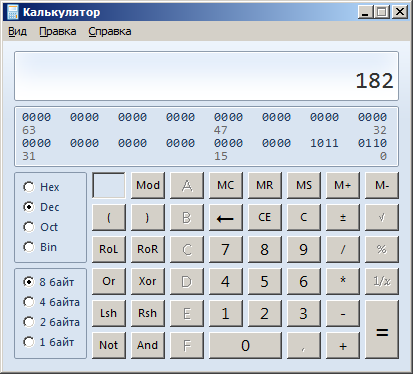The image size is (413, 374).
Task: Open the Справка menu
Action: (x=110, y=32)
